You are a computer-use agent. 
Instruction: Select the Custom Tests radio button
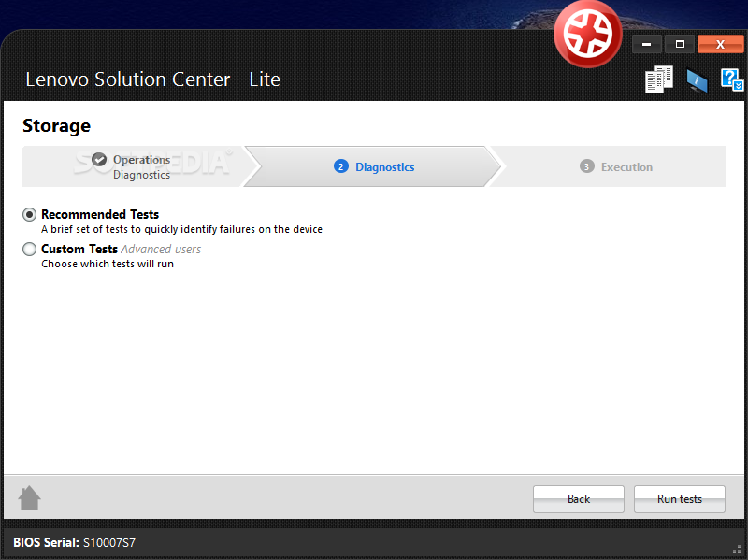30,249
